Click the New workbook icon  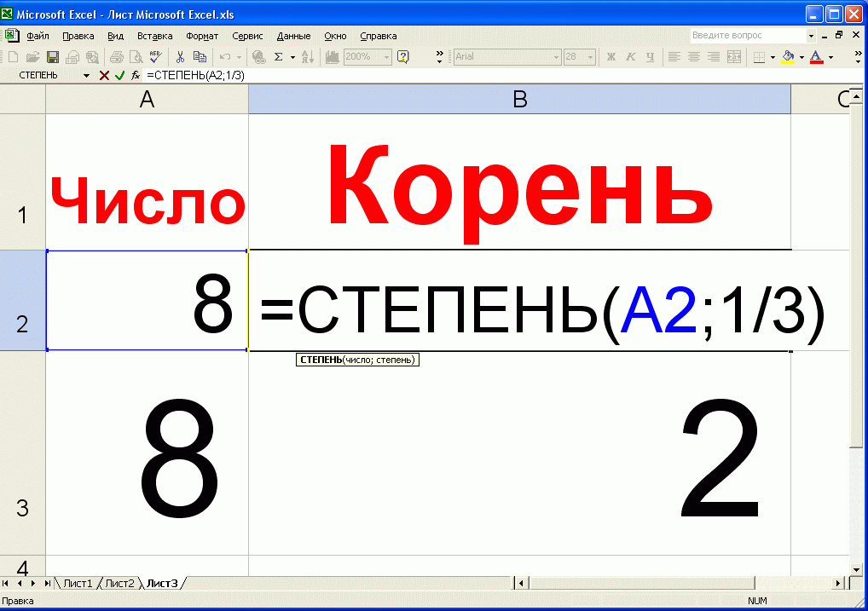(14, 56)
